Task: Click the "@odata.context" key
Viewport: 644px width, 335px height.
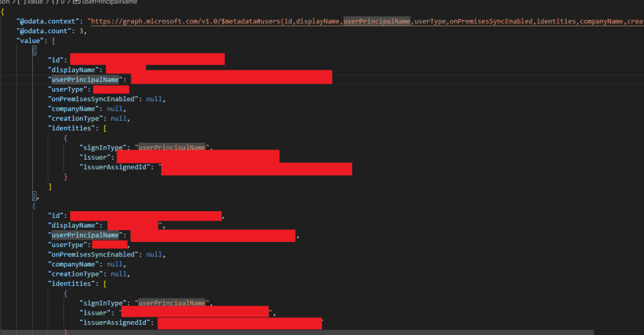Action: 49,21
